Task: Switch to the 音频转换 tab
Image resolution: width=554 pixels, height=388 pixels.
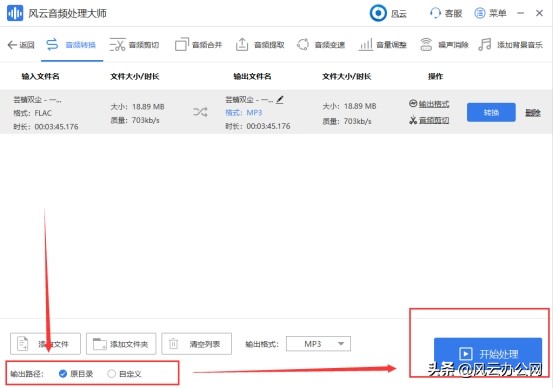Action: pyautogui.click(x=71, y=45)
